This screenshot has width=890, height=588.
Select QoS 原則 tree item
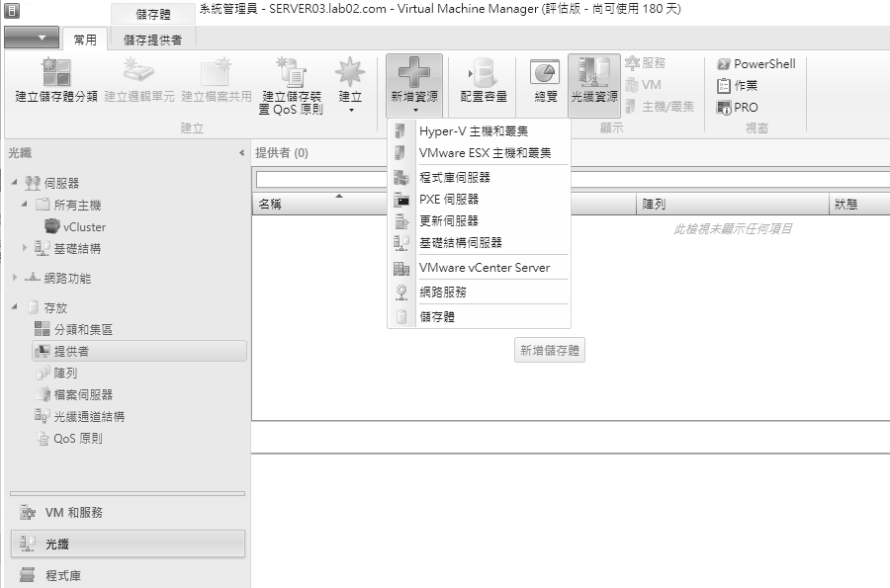(x=78, y=439)
